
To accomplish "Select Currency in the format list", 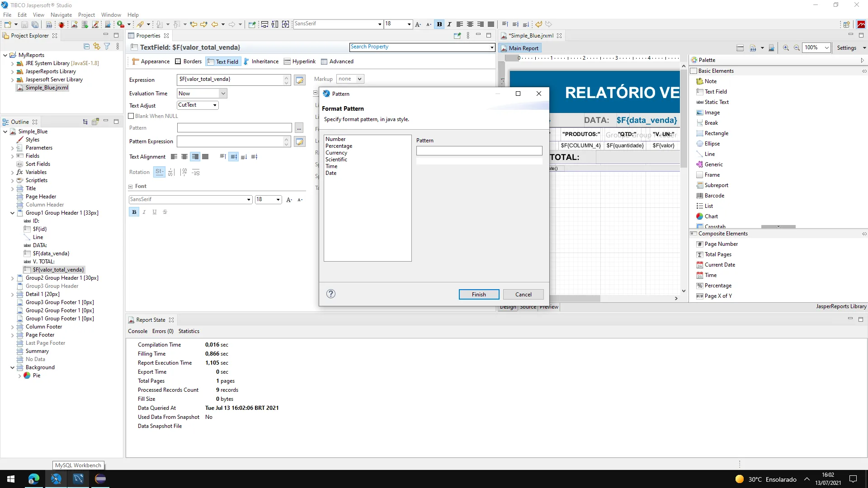I will (336, 153).
